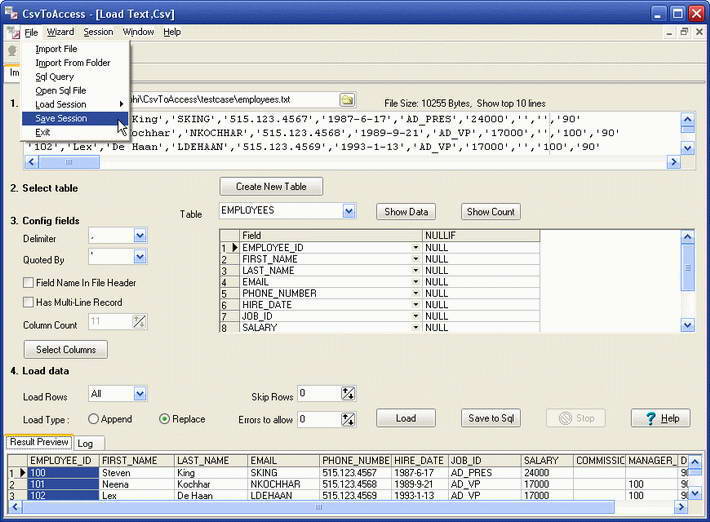Click the Skip Rows input field
The height and width of the screenshot is (522, 710).
point(319,393)
